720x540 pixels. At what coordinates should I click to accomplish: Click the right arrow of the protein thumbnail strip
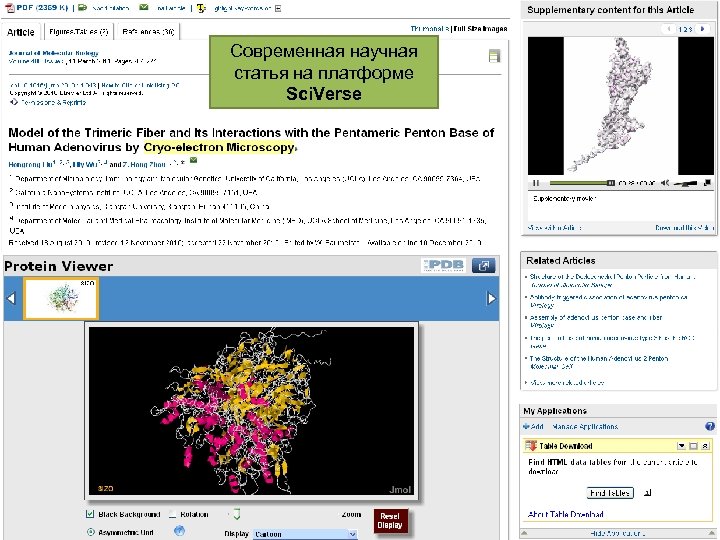(x=492, y=298)
